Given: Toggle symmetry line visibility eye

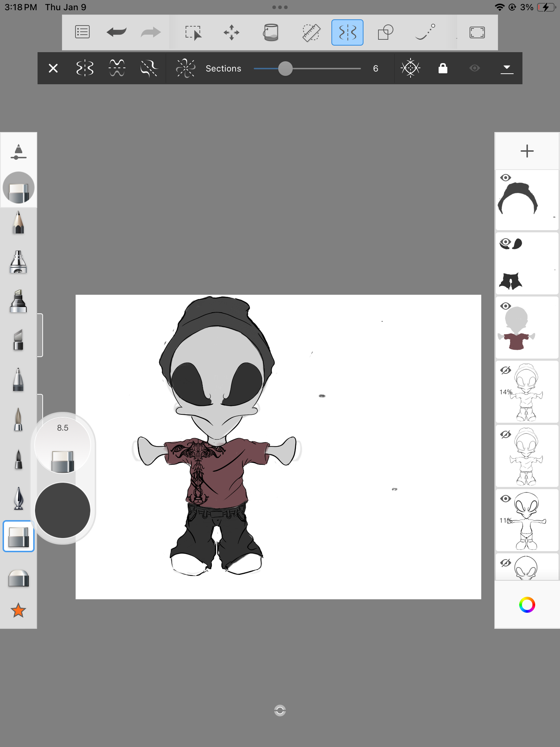Looking at the screenshot, I should (x=475, y=68).
